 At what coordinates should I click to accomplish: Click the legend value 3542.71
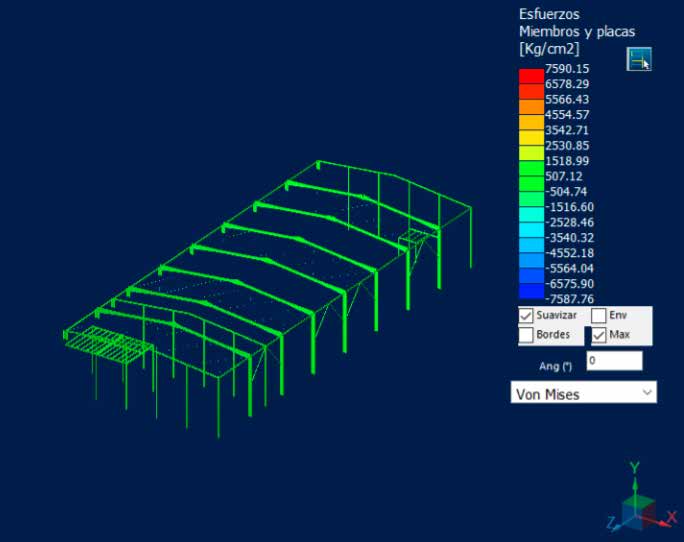[x=567, y=130]
